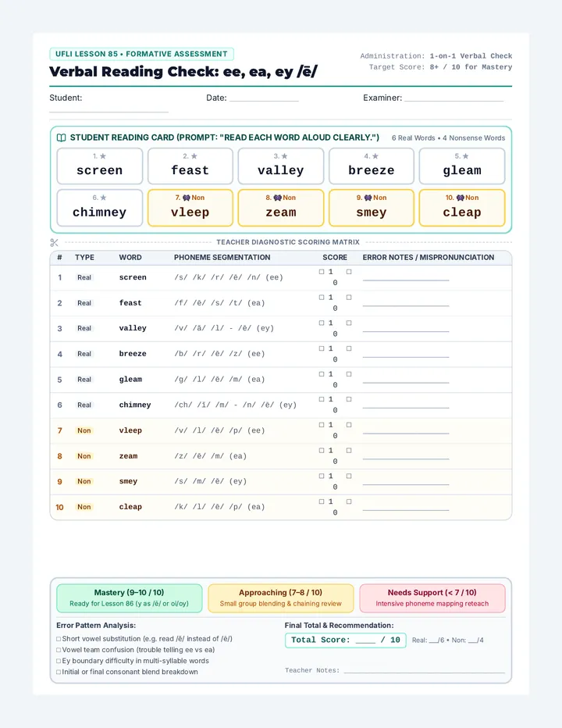The image size is (562, 728).
Task: Click the Non type tag in row 8
Action: 84,456
